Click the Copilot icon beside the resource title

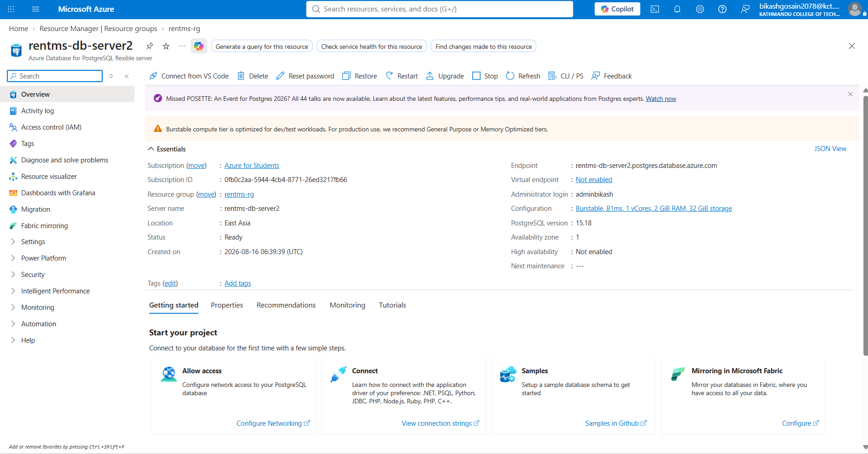coord(199,46)
